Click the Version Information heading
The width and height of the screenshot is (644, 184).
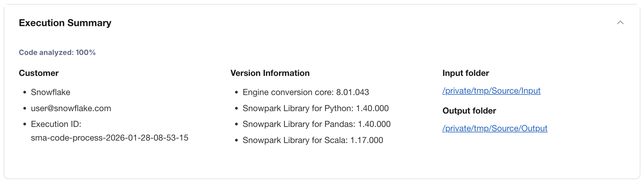(270, 73)
